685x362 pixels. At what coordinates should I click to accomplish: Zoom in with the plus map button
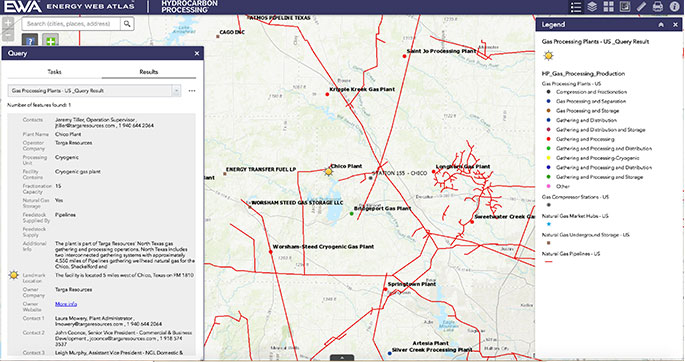click(x=8, y=23)
